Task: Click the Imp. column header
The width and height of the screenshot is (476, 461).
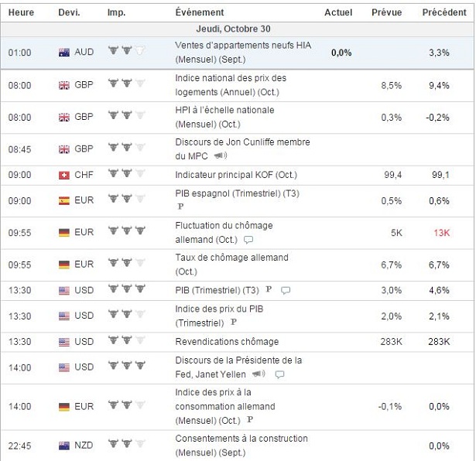Action: point(116,12)
